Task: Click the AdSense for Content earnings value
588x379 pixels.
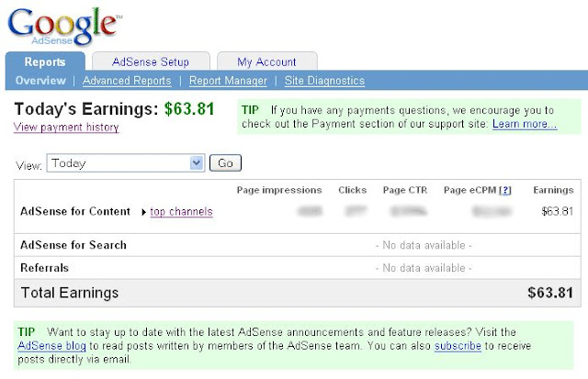Action: 558,211
